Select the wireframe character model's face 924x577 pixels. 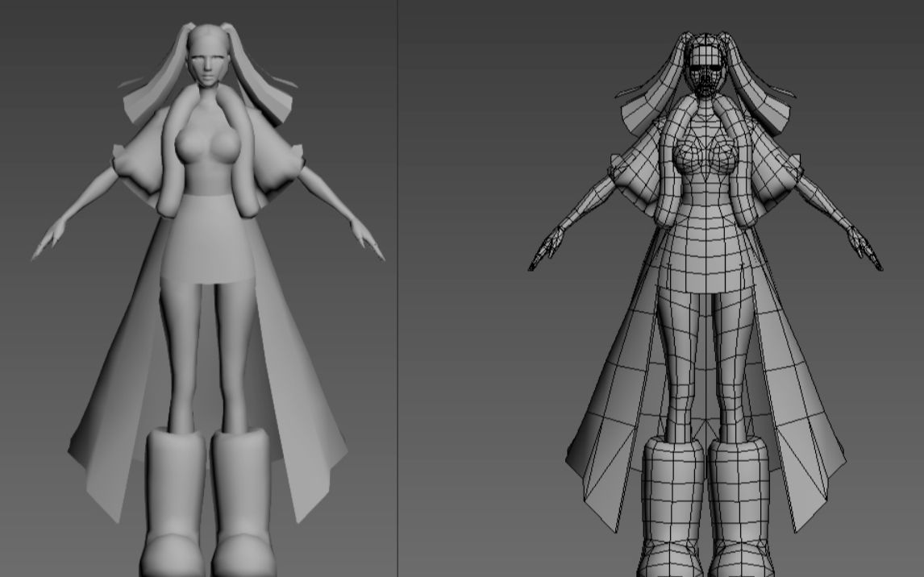(x=705, y=71)
